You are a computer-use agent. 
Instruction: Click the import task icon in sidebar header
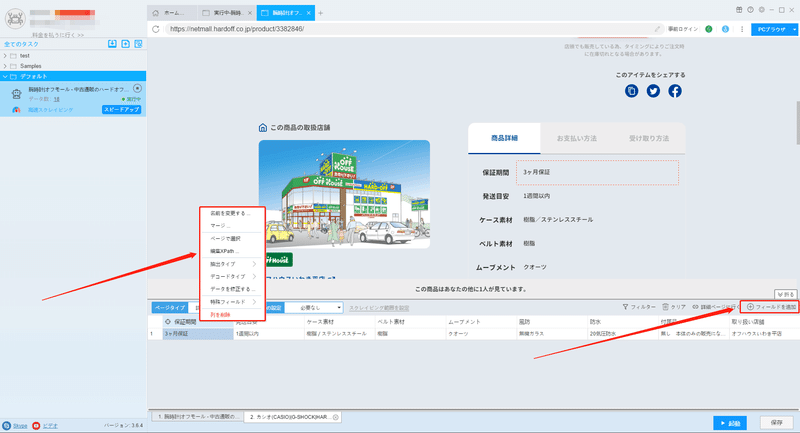(112, 44)
